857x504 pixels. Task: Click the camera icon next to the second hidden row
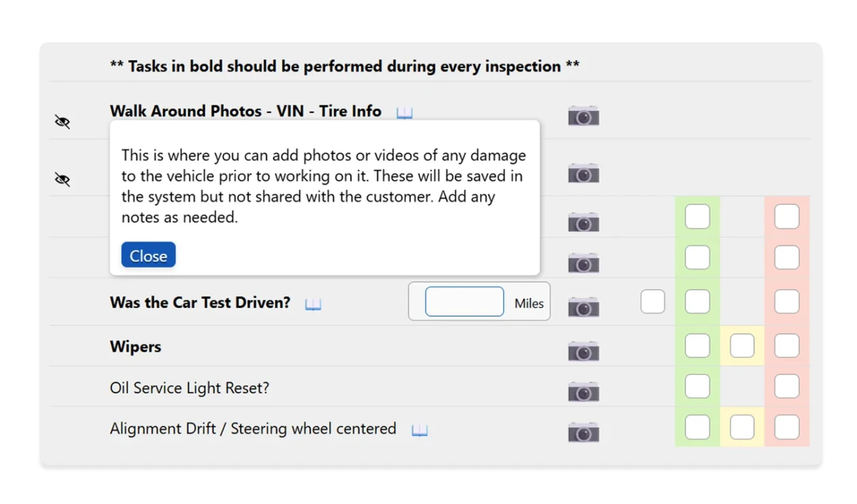[583, 173]
